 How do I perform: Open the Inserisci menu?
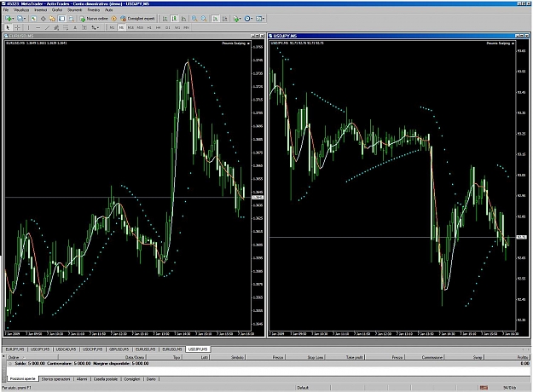pos(41,10)
